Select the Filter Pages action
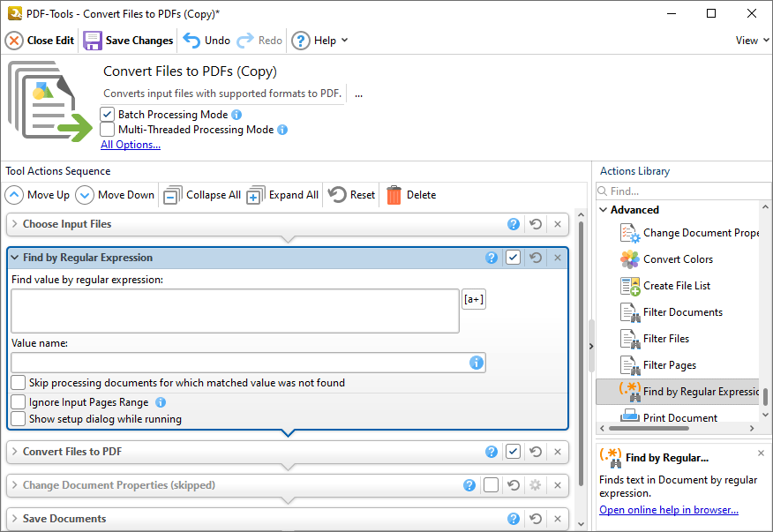Screen dimensions: 773x532 658,365
